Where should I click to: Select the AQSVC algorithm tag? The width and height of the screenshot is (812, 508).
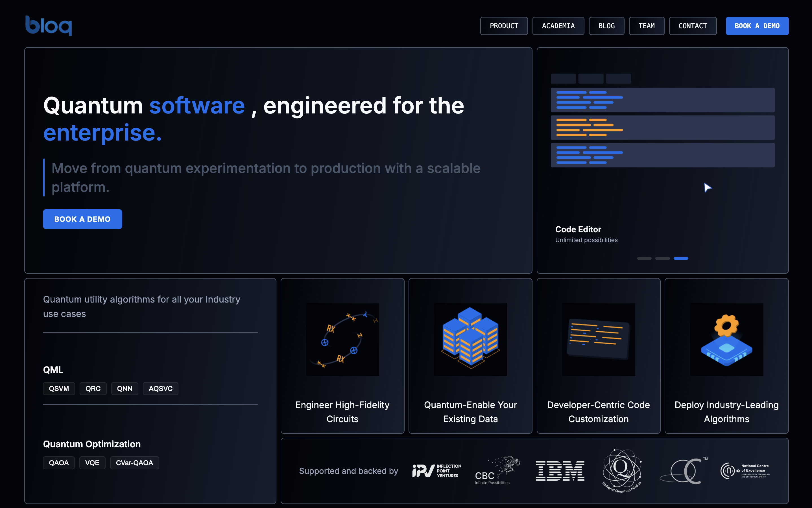(x=161, y=388)
